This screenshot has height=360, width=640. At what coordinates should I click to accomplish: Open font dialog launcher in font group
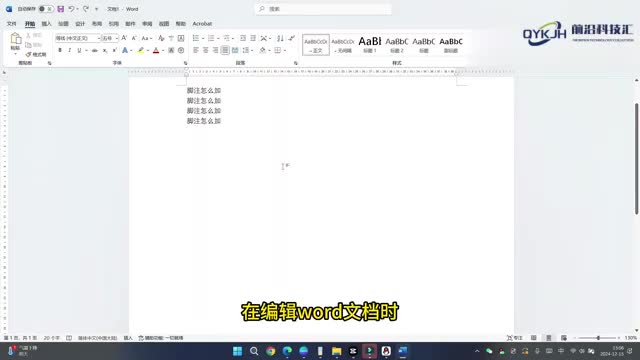tap(185, 63)
